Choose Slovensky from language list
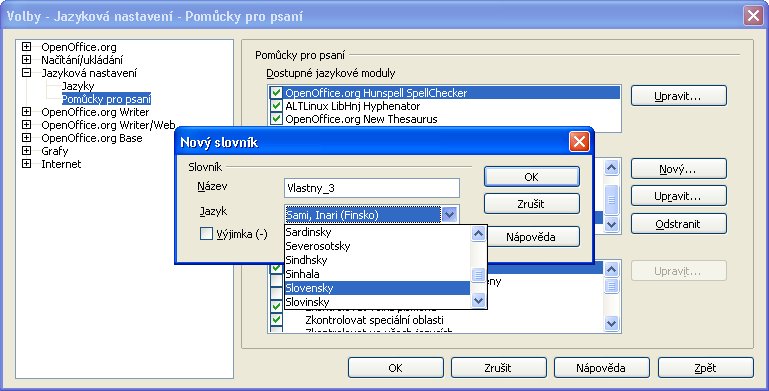 (377, 288)
